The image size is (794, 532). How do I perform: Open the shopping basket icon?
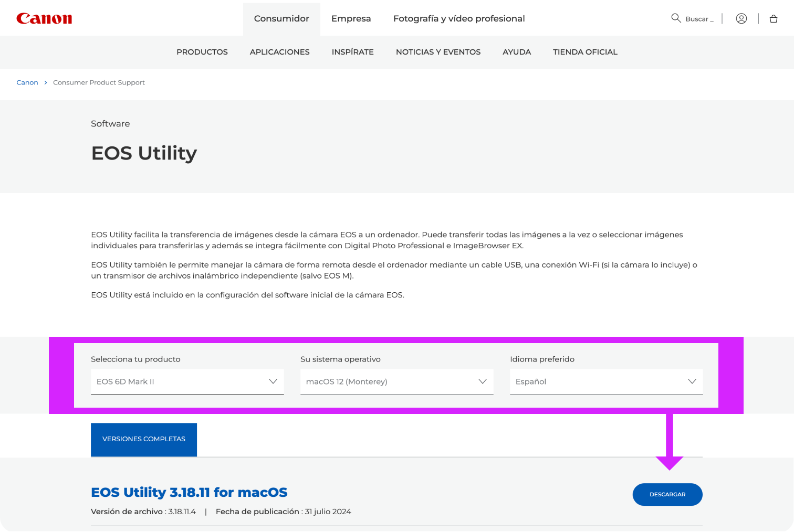coord(773,19)
